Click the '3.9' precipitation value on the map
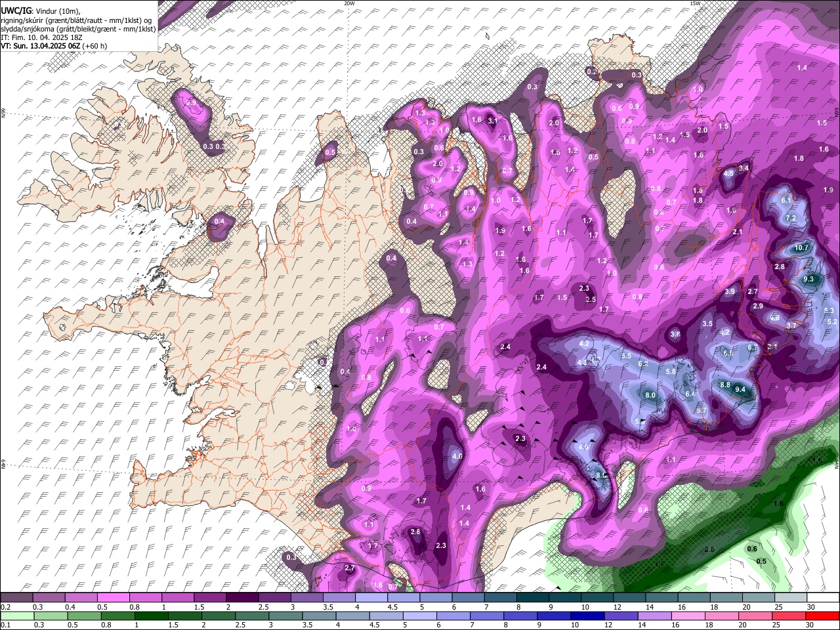The image size is (840, 630). point(730,291)
